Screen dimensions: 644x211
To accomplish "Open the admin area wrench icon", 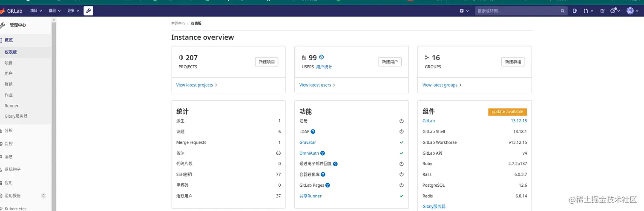I will pos(89,11).
